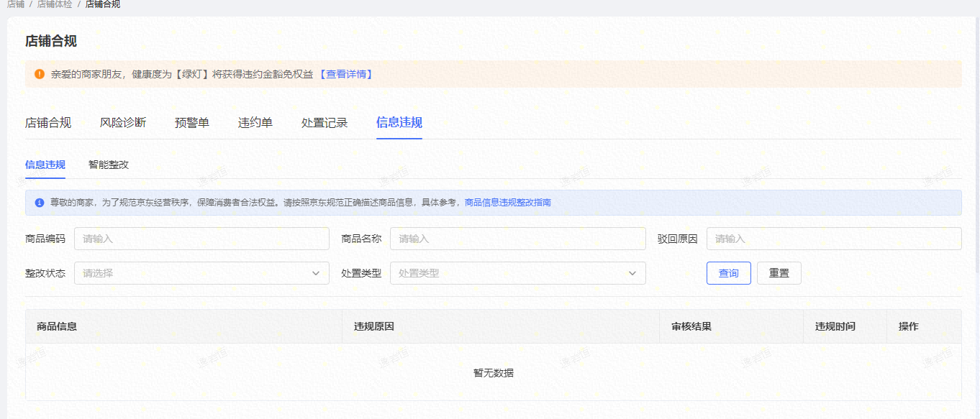
Task: Click the orange warning icon in notice banner
Action: tap(40, 74)
